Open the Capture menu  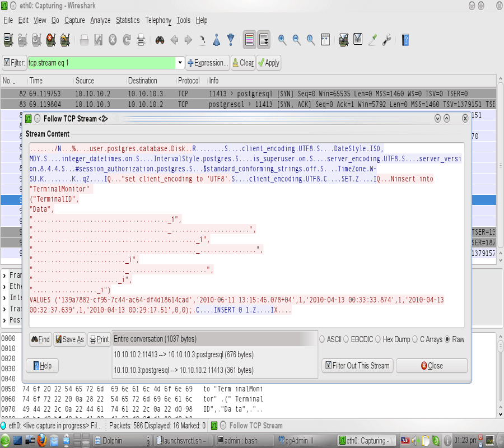click(x=74, y=20)
